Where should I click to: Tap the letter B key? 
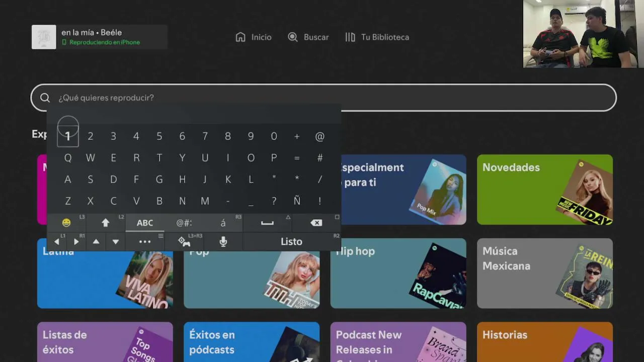pos(159,201)
